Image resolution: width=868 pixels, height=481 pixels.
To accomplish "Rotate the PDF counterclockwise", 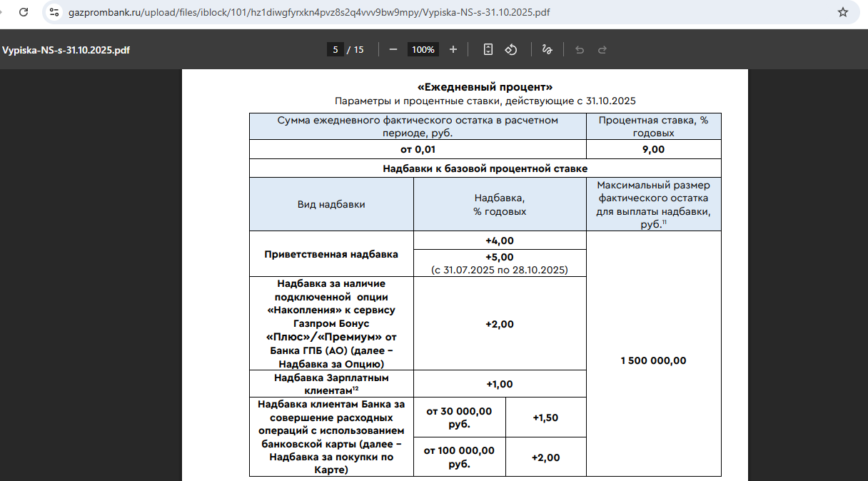I will point(511,49).
